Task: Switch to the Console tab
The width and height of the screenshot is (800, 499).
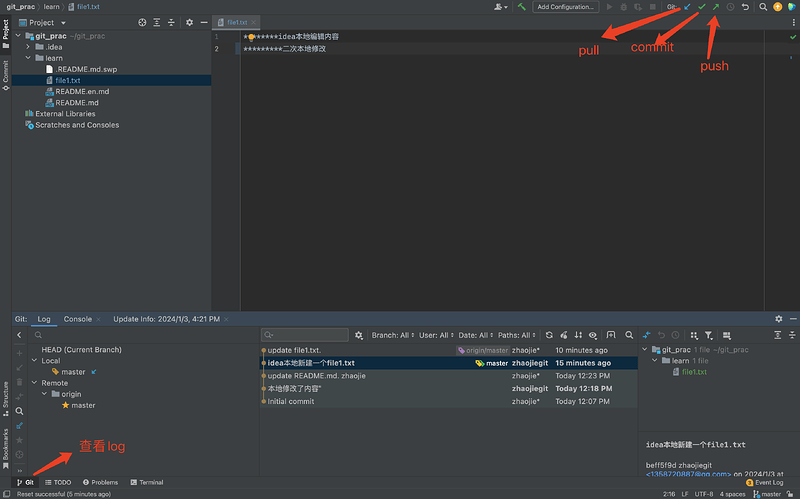Action: click(x=78, y=319)
